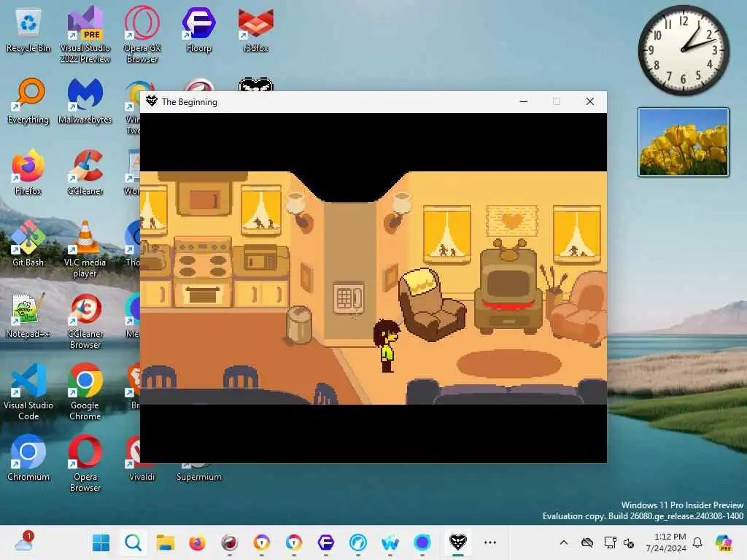Click the solid purple circle taskbar icon
The height and width of the screenshot is (560, 747).
point(422,542)
